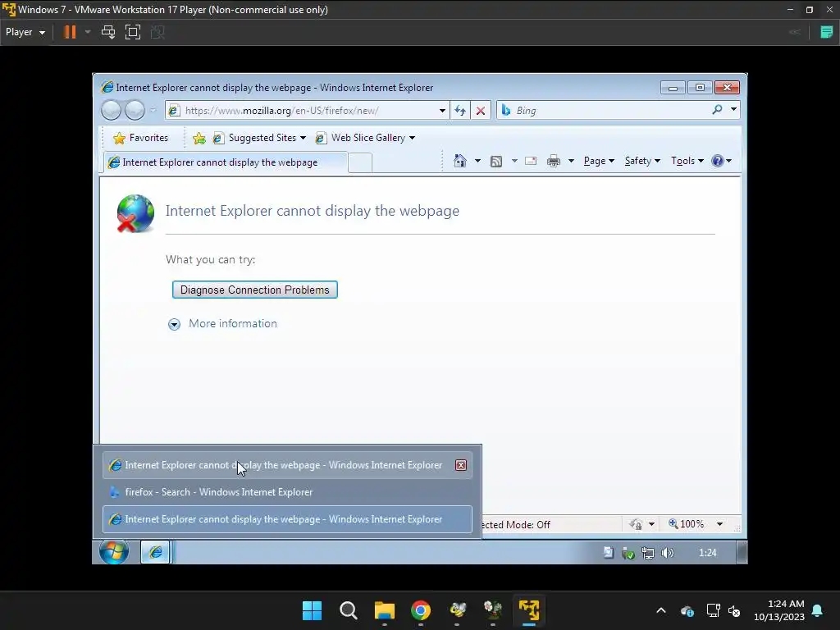Image resolution: width=840 pixels, height=630 pixels.
Task: Click VMware Player icon in host taskbar
Action: tap(529, 610)
